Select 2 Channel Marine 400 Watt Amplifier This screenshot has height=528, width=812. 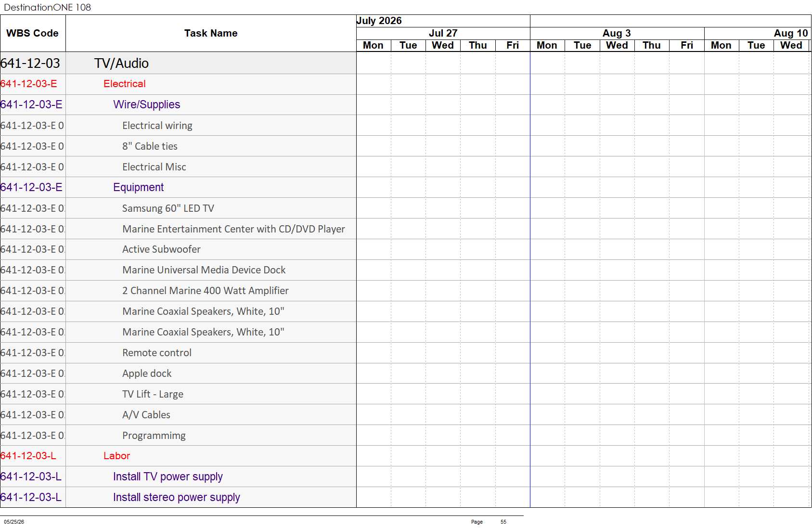(x=206, y=291)
